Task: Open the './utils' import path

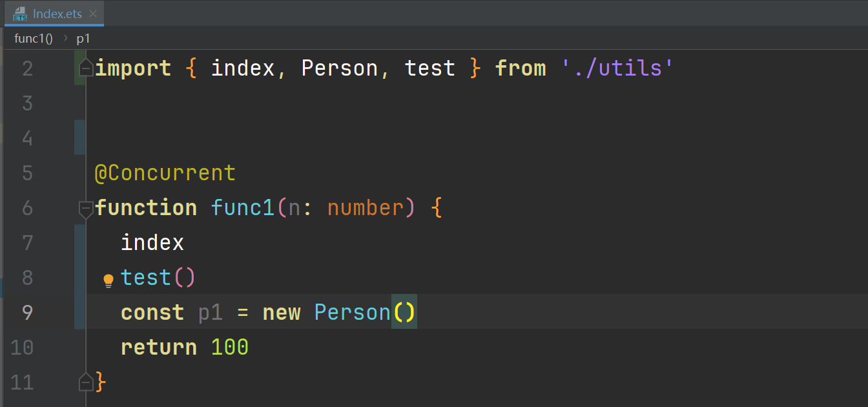Action: 617,68
